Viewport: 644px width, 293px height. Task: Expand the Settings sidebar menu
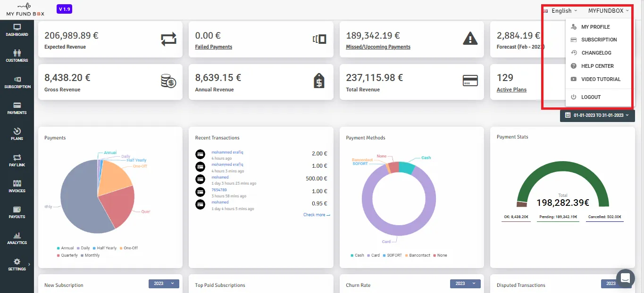pos(17,265)
